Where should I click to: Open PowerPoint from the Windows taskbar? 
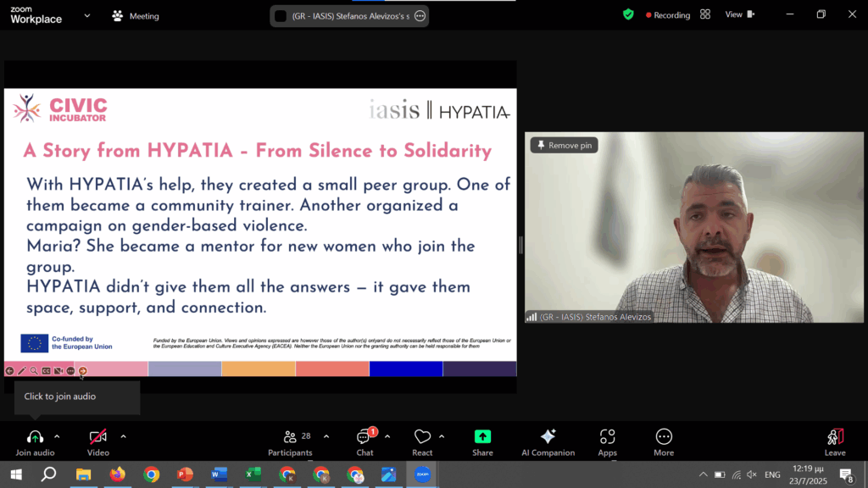tap(185, 474)
